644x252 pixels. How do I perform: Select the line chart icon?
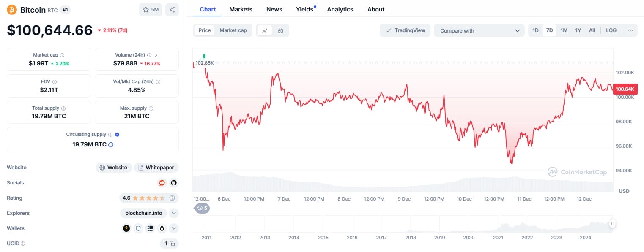[x=265, y=30]
